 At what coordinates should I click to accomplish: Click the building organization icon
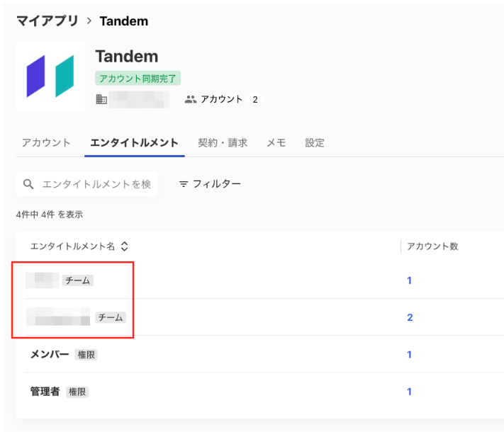tap(101, 99)
